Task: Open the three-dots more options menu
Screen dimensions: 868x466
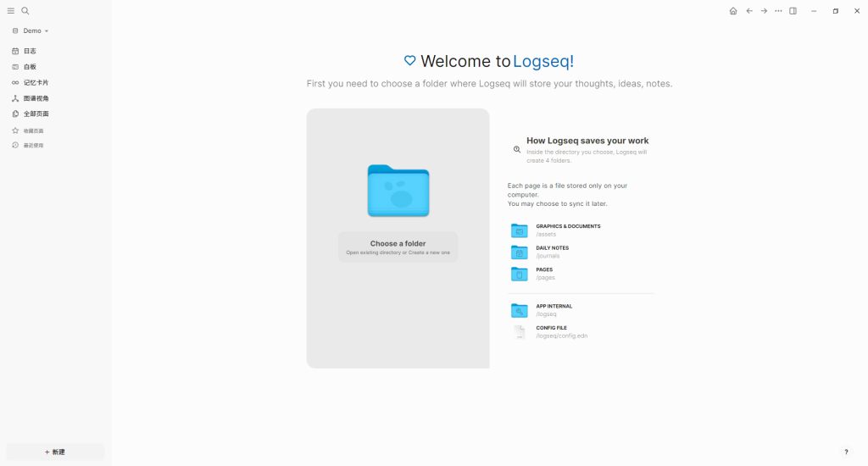Action: [778, 11]
